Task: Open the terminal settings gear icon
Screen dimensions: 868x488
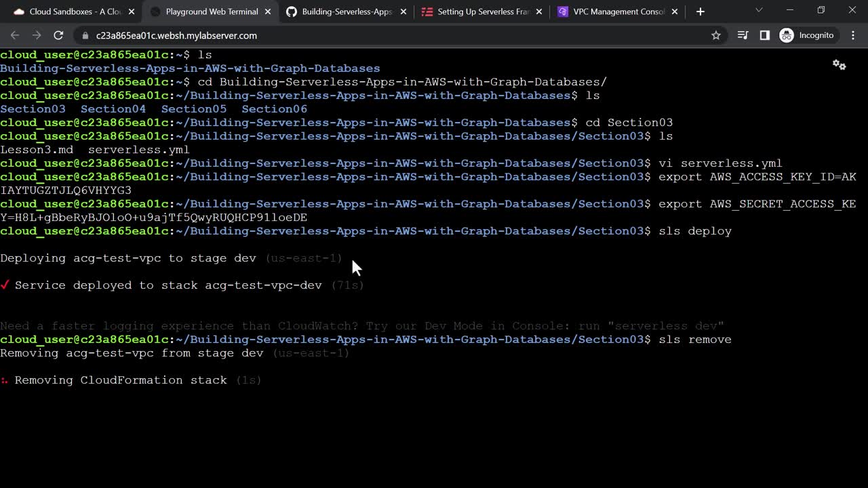Action: [x=840, y=64]
